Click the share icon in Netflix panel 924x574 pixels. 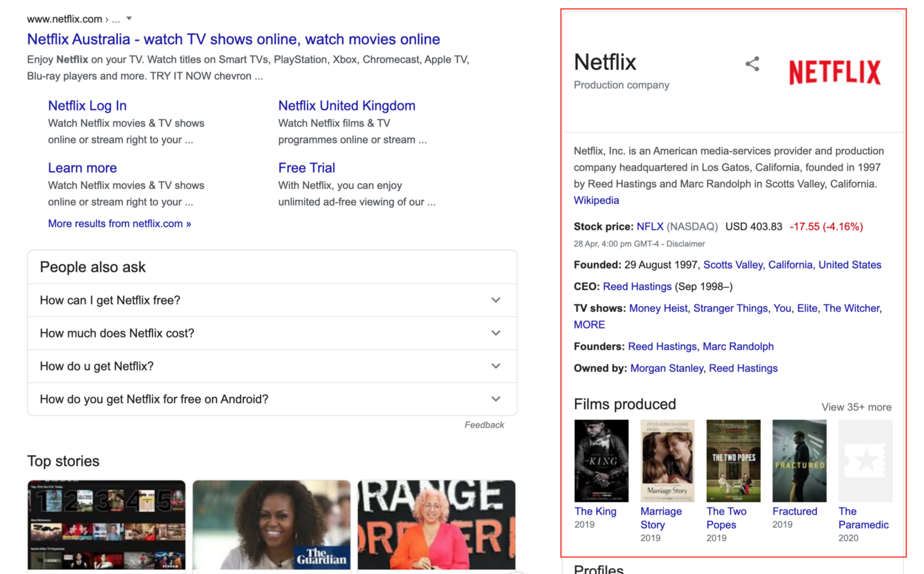coord(752,64)
